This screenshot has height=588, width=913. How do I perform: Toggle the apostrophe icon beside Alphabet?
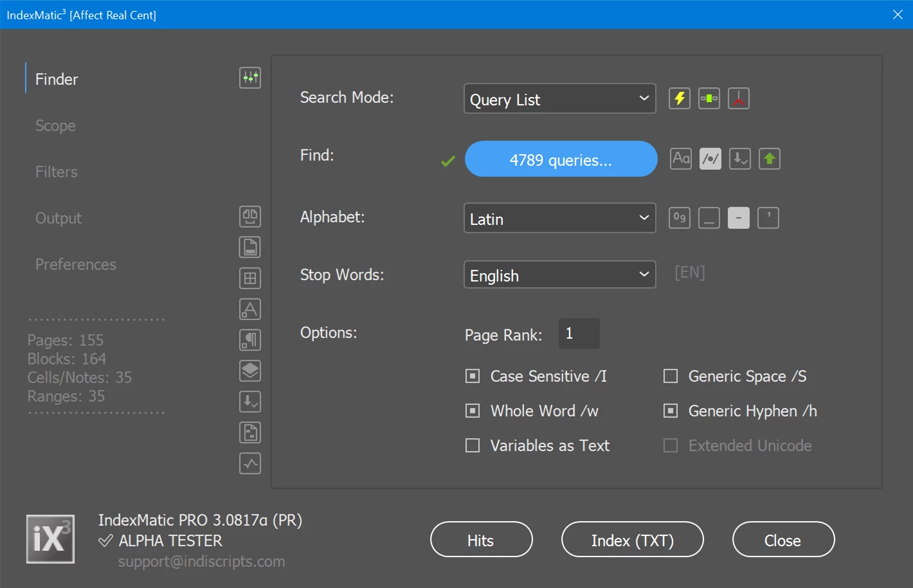click(x=768, y=218)
